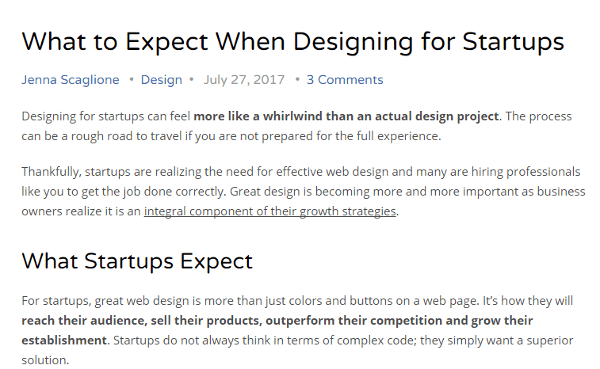Open the Design category link
600x369 pixels.
[x=161, y=80]
